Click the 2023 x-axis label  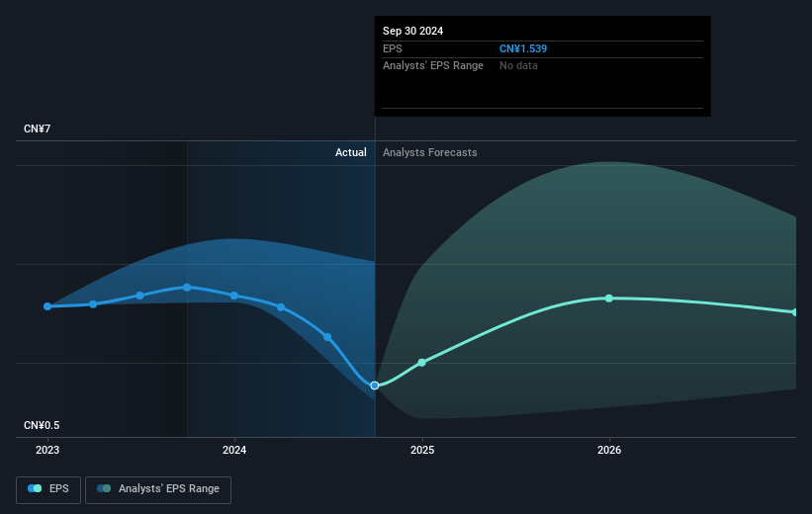(47, 451)
